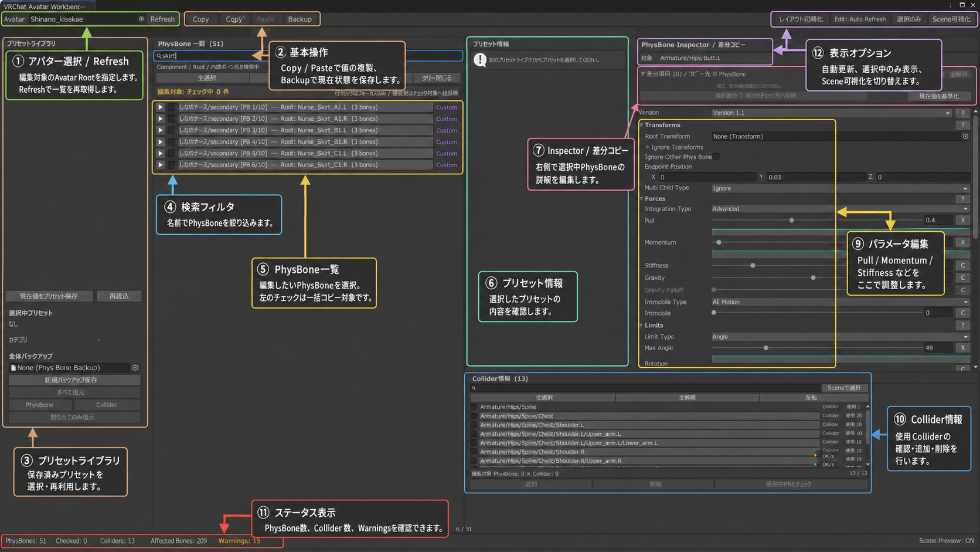The image size is (980, 552).
Task: Click the Refresh button
Action: tap(162, 19)
